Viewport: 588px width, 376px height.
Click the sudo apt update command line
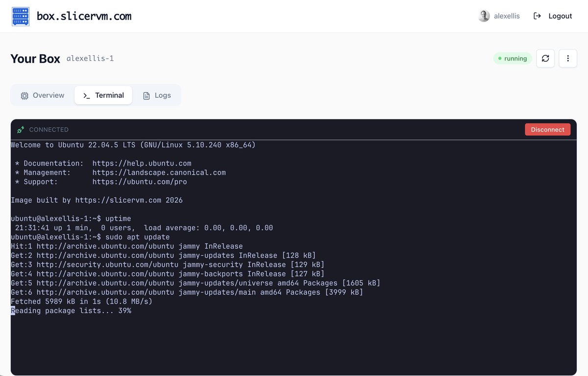tap(90, 237)
